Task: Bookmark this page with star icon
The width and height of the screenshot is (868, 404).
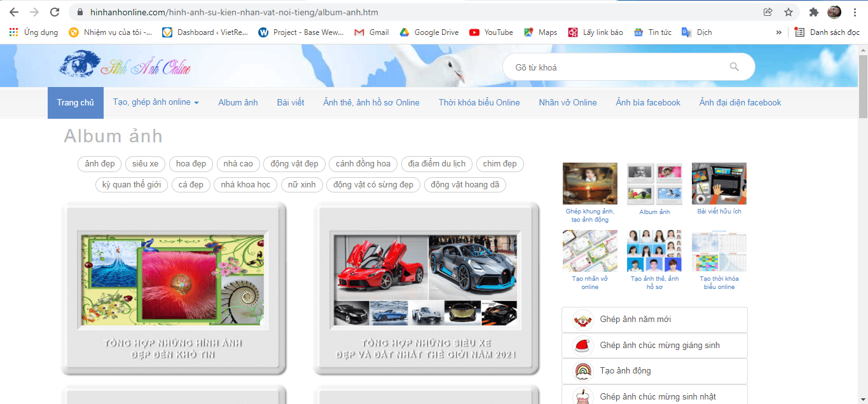Action: click(x=789, y=12)
